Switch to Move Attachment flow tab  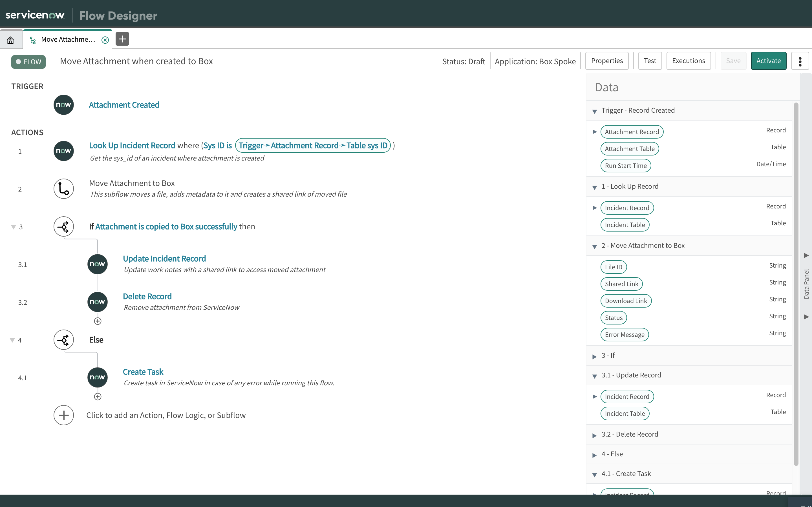click(x=68, y=39)
